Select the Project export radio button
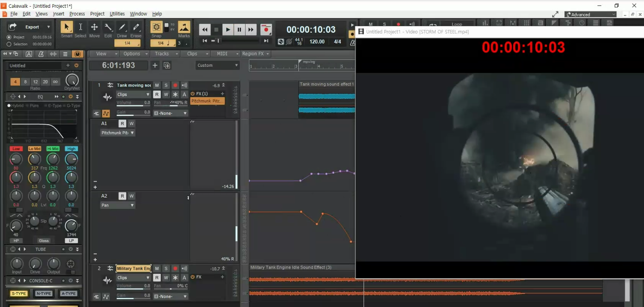The image size is (644, 307). 9,37
